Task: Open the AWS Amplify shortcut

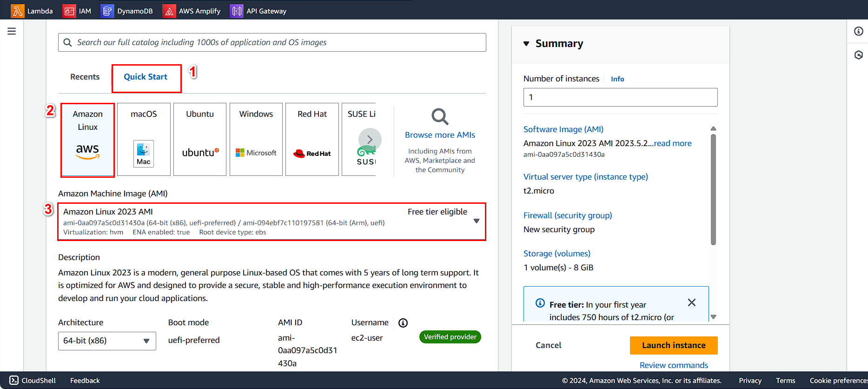Action: tap(192, 11)
